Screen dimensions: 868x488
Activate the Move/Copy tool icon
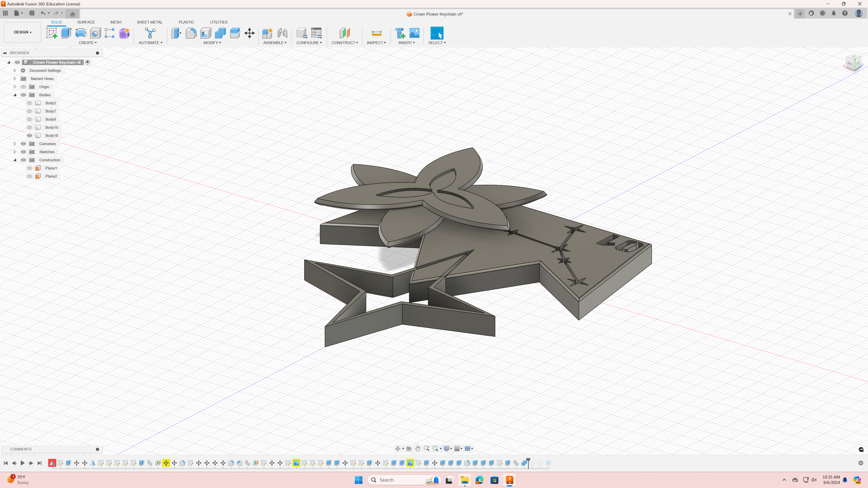tap(249, 33)
